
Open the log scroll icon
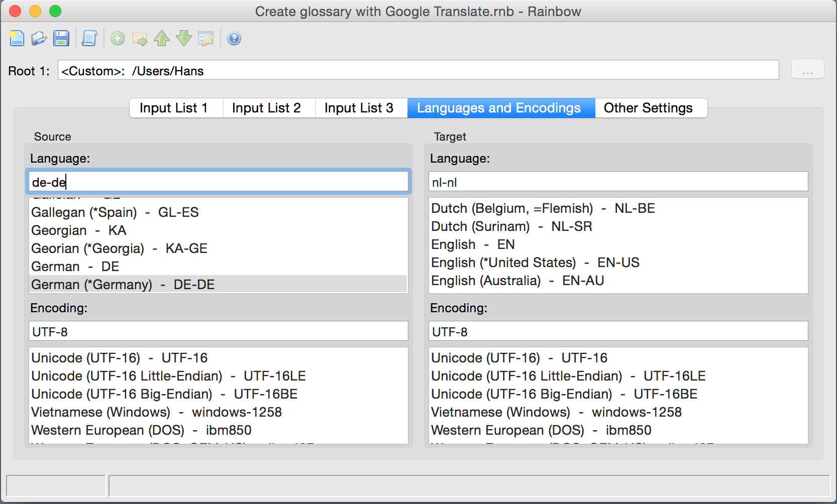click(89, 39)
